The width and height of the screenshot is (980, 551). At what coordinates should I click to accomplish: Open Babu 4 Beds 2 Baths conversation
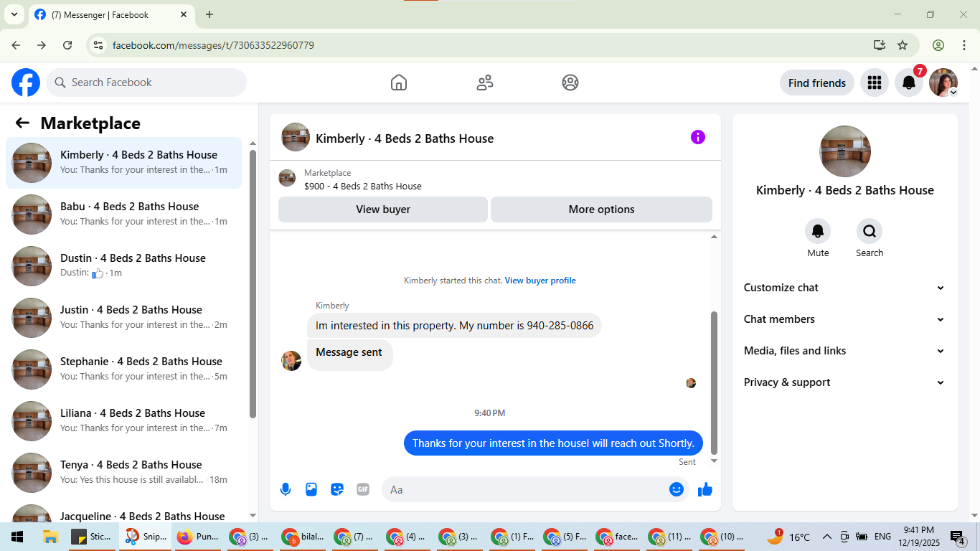(124, 215)
